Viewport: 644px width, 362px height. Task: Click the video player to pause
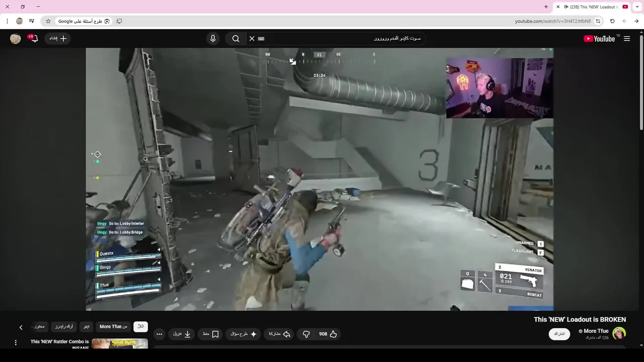(319, 179)
